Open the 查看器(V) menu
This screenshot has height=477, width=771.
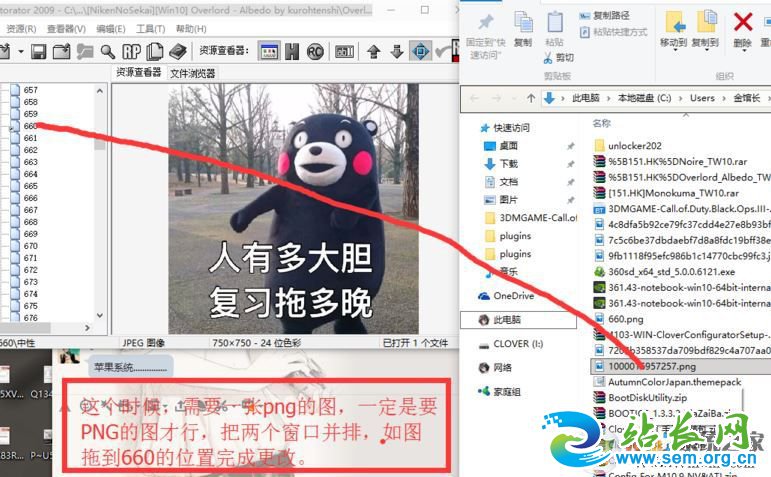66,29
